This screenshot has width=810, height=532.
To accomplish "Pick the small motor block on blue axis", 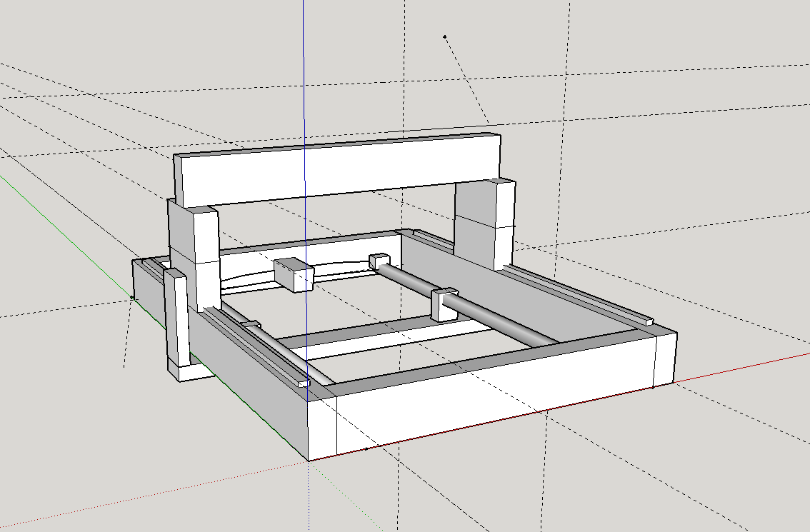I will (293, 274).
